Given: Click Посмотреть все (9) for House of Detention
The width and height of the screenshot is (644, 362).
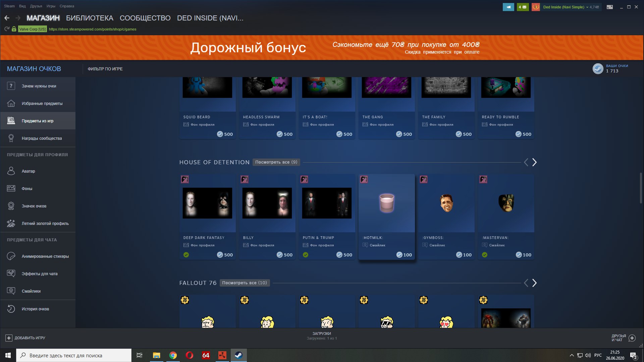Looking at the screenshot, I should click(x=276, y=162).
